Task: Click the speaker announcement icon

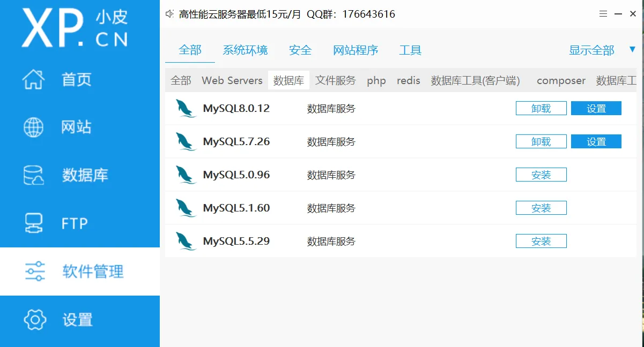Action: 170,14
